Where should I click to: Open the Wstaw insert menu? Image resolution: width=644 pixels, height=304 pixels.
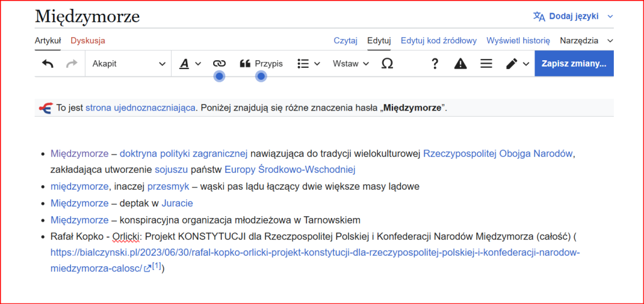coord(351,63)
